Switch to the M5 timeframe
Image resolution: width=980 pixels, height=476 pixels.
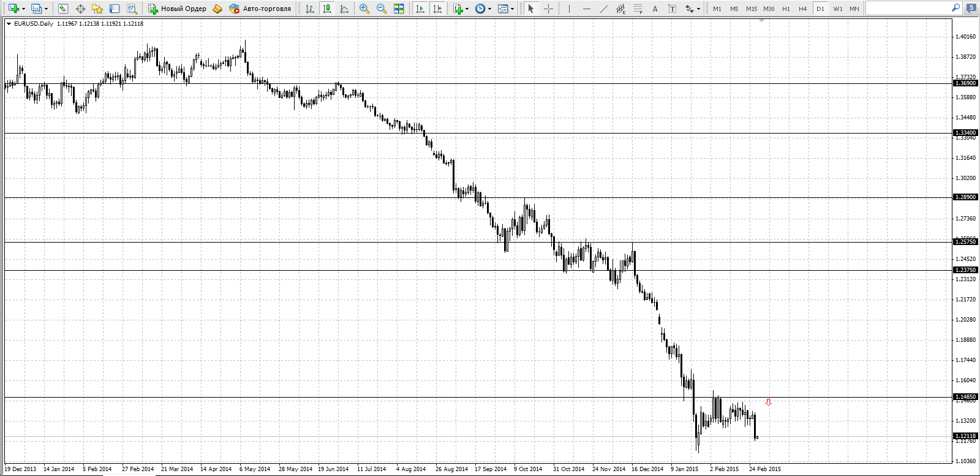[734, 9]
